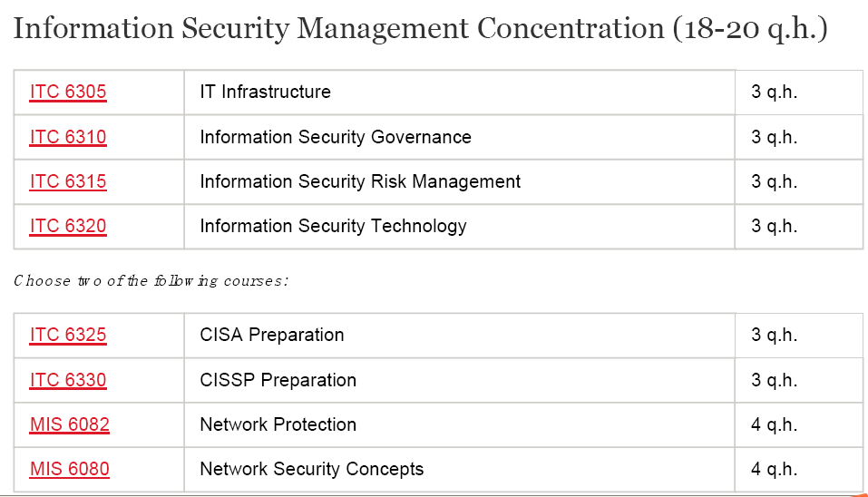Click the Information Security Management Concentration heading
868x497 pixels.
(420, 29)
